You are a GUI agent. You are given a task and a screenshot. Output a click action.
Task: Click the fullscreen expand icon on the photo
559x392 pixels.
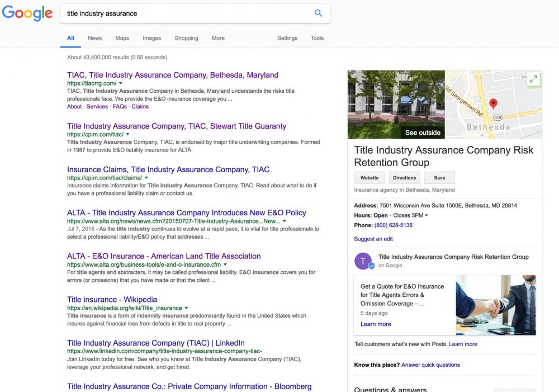[533, 79]
